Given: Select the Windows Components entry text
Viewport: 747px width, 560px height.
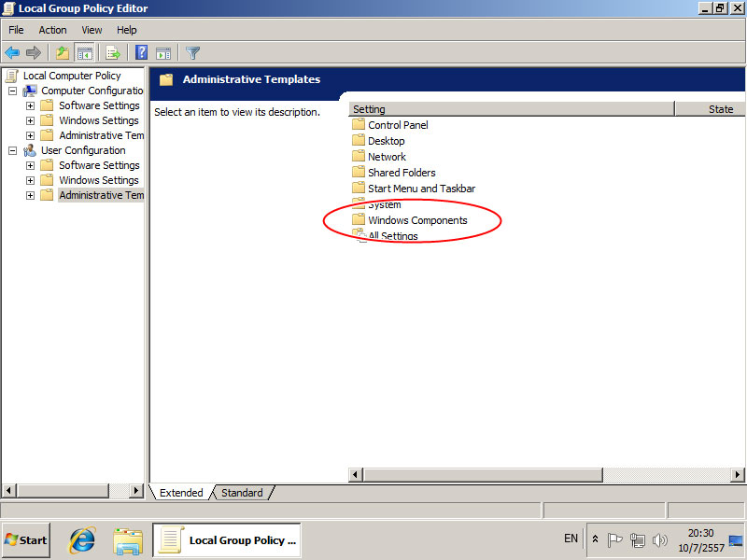Looking at the screenshot, I should (x=417, y=220).
